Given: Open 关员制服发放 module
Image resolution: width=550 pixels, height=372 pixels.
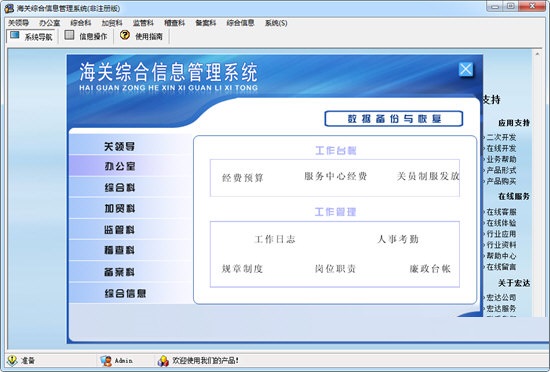Looking at the screenshot, I should click(x=428, y=176).
